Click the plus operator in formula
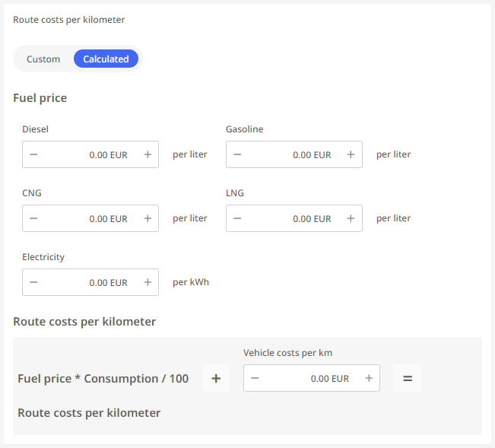495x448 pixels. [x=216, y=378]
